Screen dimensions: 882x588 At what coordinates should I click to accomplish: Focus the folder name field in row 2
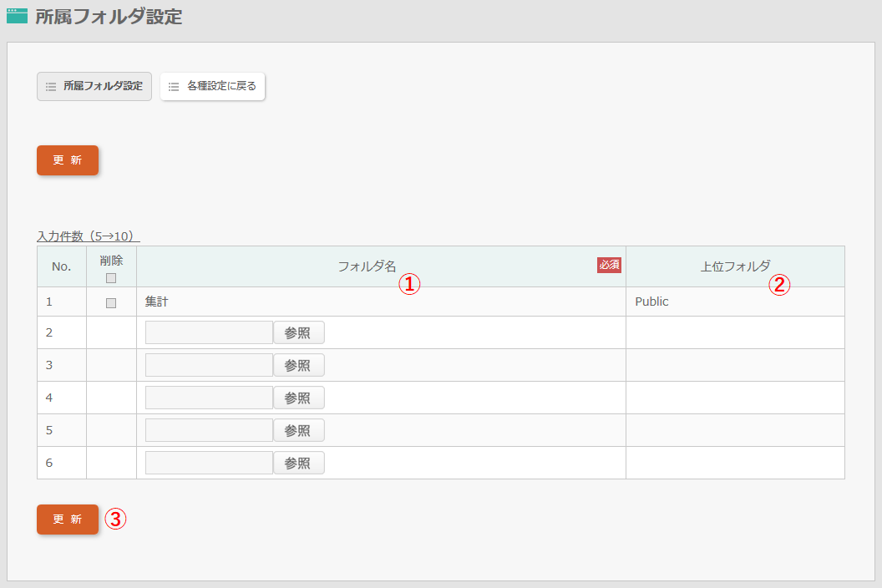(209, 332)
